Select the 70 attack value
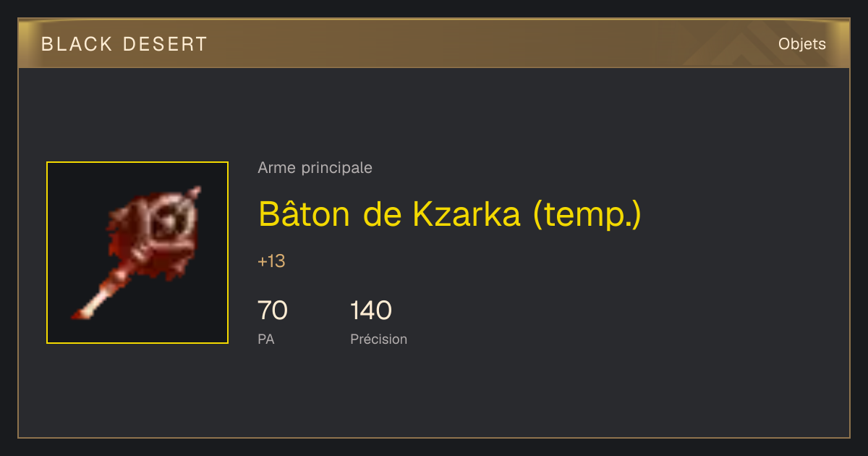This screenshot has height=456, width=868. coord(273,311)
